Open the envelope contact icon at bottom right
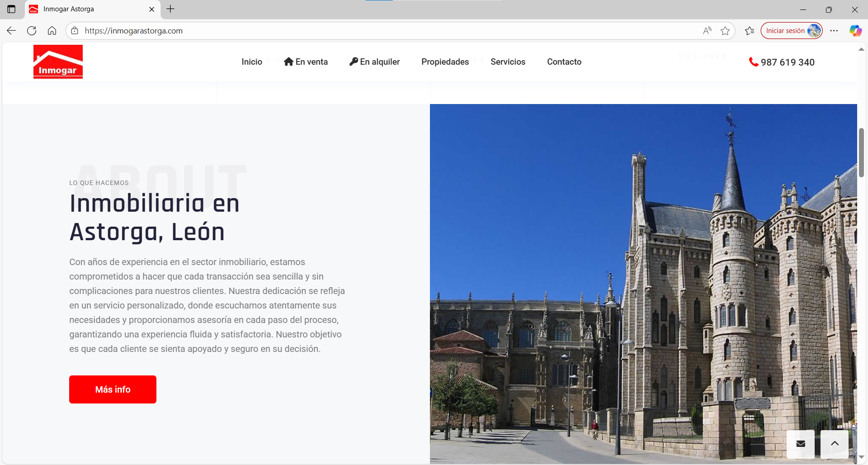868x465 pixels. click(800, 444)
